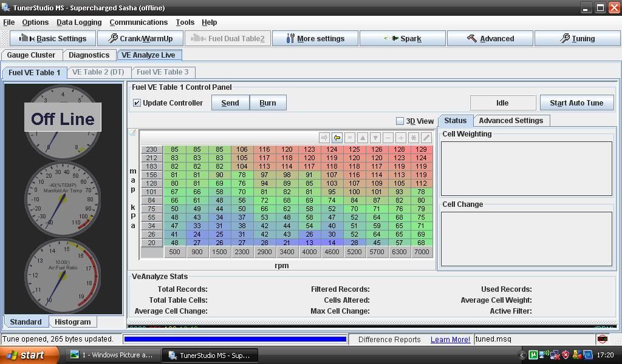
Task: Click the 500 rpm column header
Action: point(174,252)
